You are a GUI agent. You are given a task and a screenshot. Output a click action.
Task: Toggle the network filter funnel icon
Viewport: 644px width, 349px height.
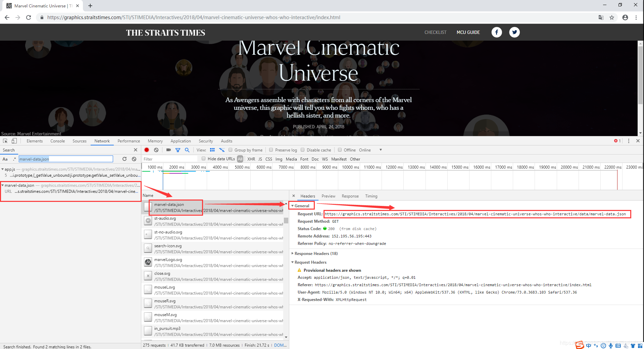tap(178, 150)
